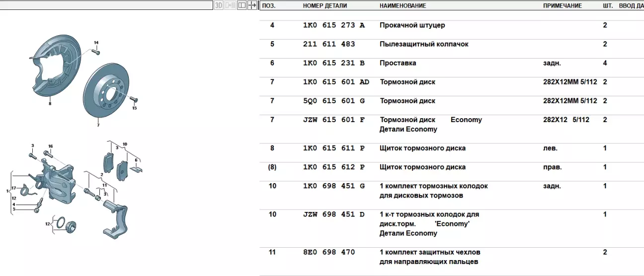Sort by the НОМЕР ДЕТАЛИ column header
The image size is (644, 276).
click(x=325, y=6)
